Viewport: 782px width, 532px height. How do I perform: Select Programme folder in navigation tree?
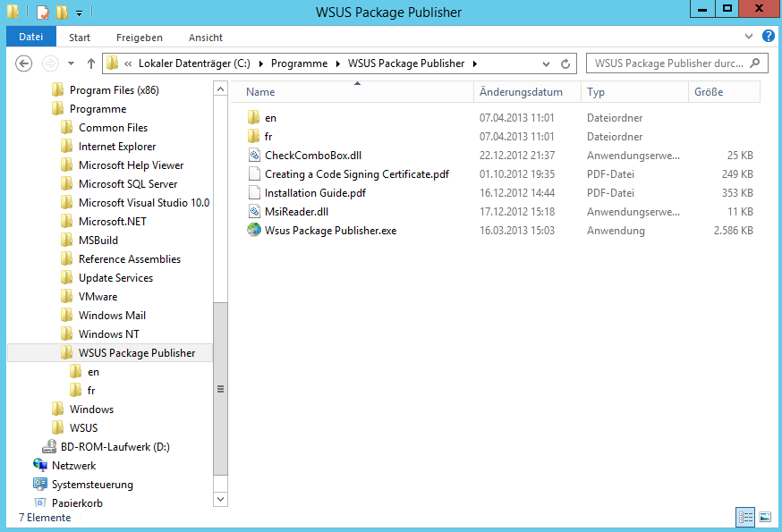point(98,109)
